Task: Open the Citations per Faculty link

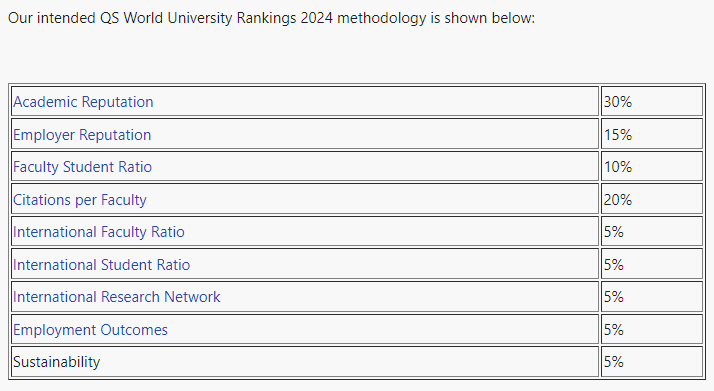Action: 80,199
